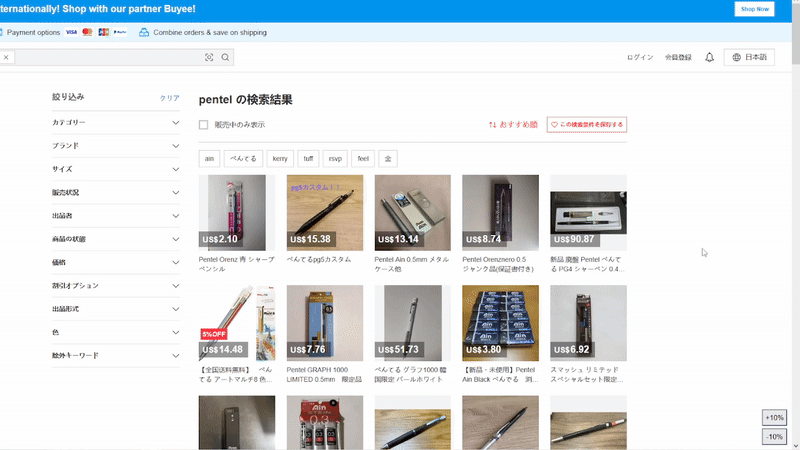Open US$14.48 5%OFF item thumbnail

point(237,323)
